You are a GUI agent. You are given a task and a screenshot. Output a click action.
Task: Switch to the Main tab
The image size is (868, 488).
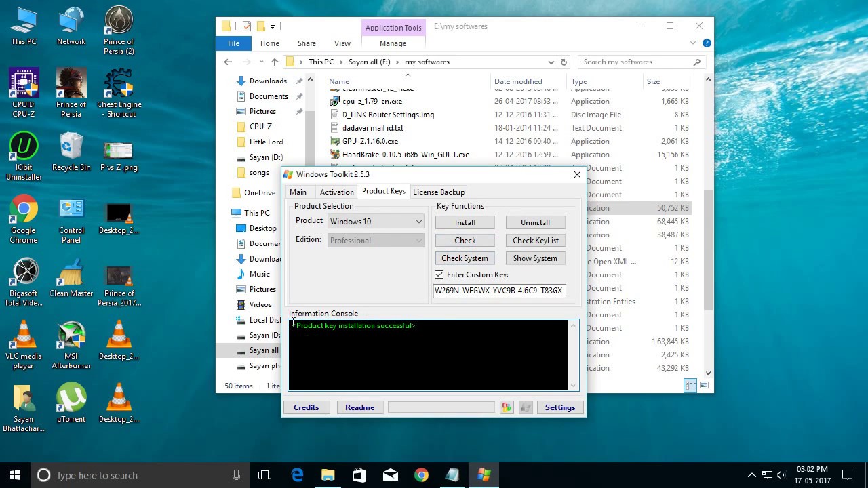pos(298,192)
